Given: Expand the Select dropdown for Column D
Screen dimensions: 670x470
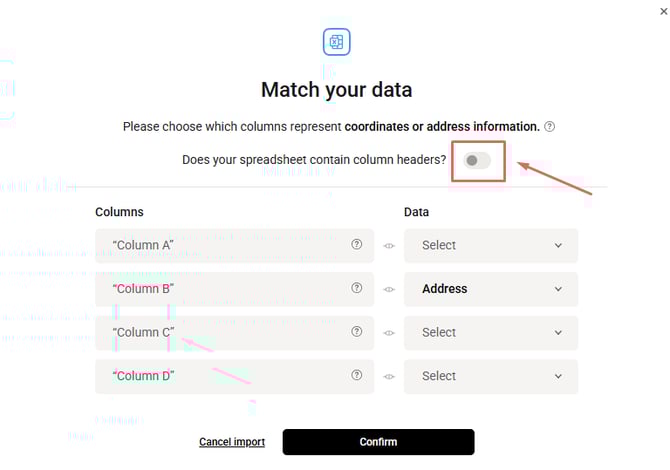Looking at the screenshot, I should 491,376.
